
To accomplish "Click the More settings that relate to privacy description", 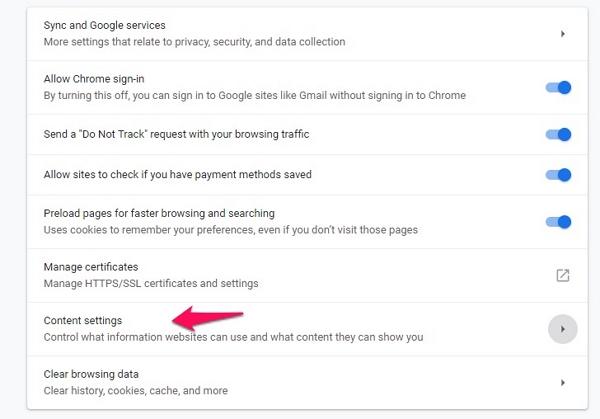I will (x=194, y=42).
